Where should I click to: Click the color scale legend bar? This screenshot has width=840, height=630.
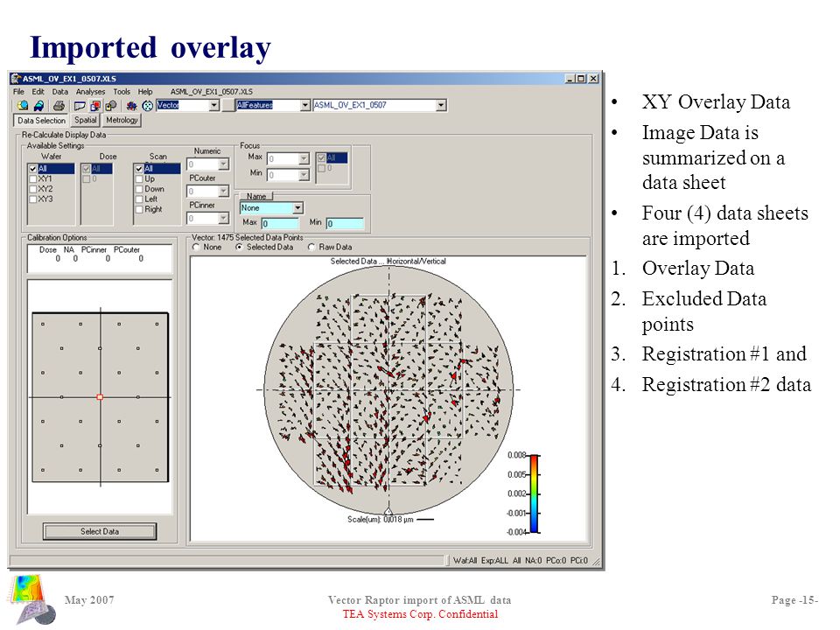[x=534, y=493]
